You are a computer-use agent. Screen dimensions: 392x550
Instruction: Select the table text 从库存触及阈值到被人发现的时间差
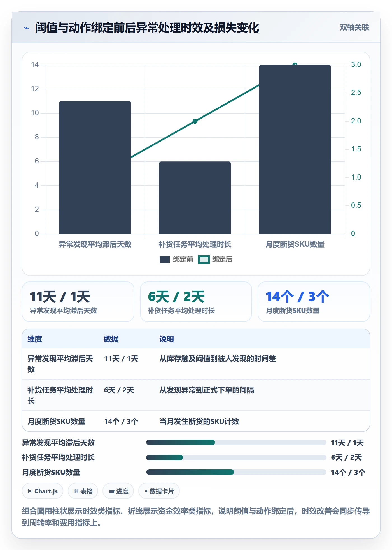coord(218,359)
